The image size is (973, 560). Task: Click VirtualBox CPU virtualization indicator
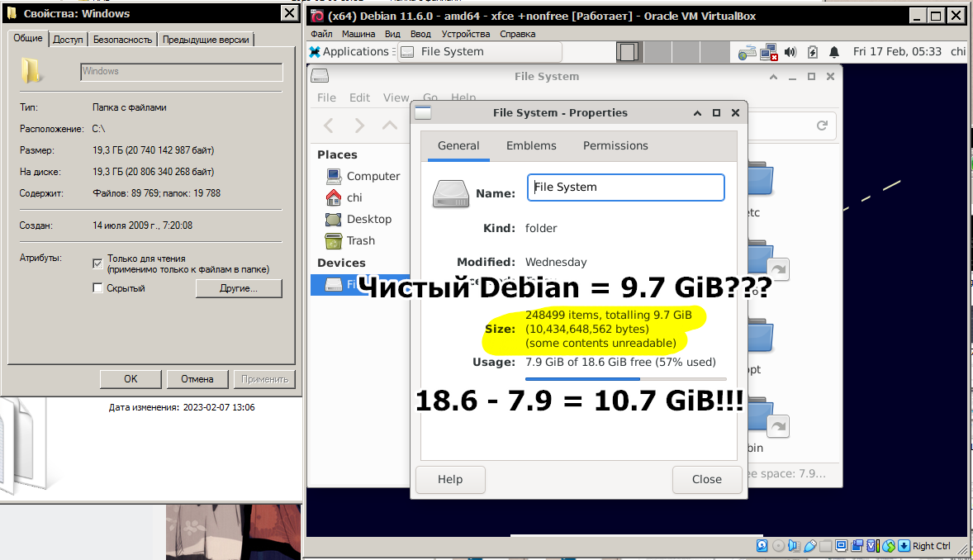(872, 546)
